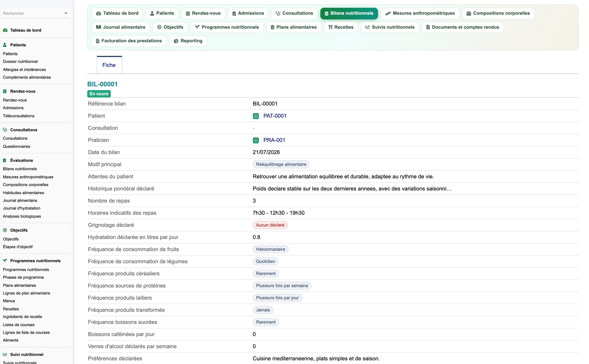The image size is (589, 364).
Task: Click the Plusieurs fois par semaine tag
Action: click(x=282, y=286)
